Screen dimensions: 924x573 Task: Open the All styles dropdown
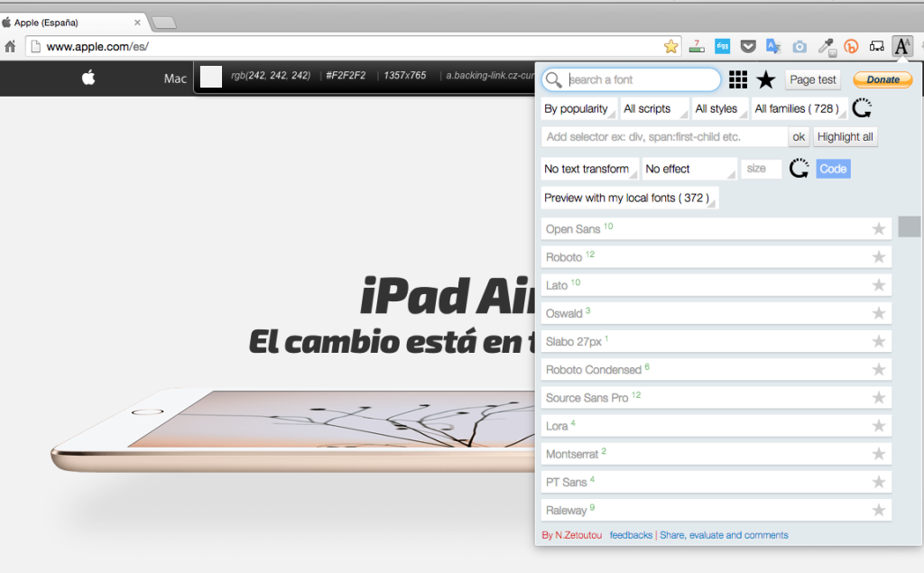click(x=720, y=108)
